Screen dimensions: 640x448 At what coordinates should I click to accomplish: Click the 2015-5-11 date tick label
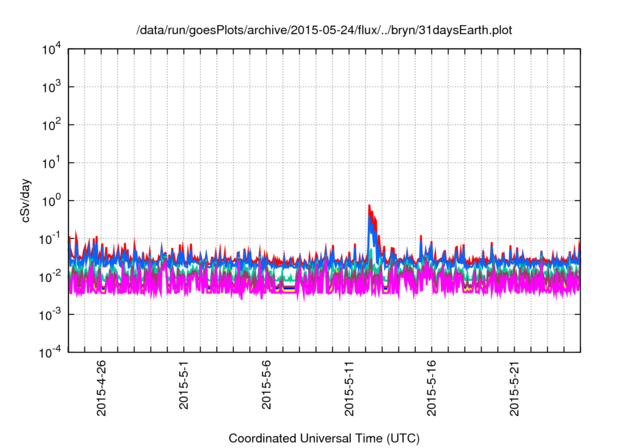(x=350, y=389)
